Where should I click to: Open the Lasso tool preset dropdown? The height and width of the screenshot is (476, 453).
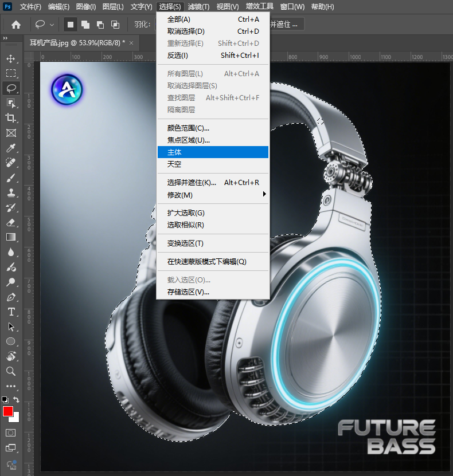pyautogui.click(x=52, y=25)
